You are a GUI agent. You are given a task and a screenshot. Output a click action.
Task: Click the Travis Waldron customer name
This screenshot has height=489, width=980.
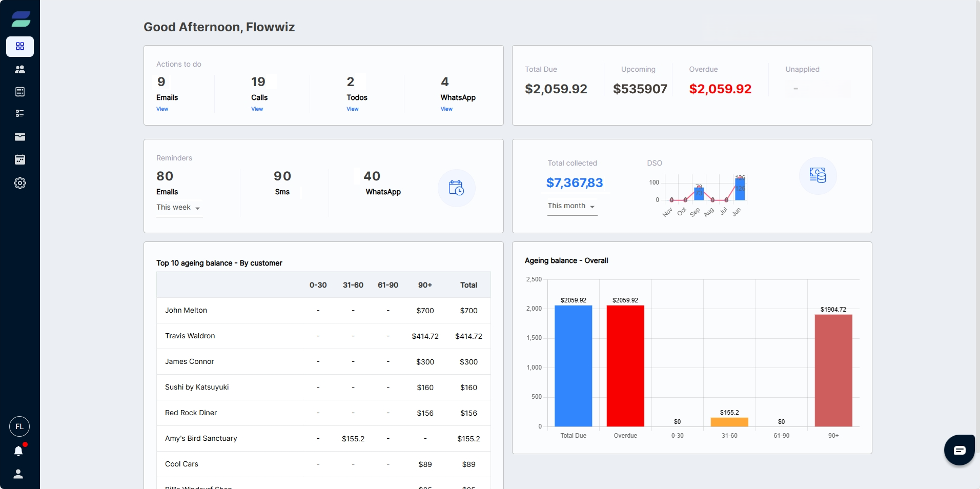click(x=190, y=336)
